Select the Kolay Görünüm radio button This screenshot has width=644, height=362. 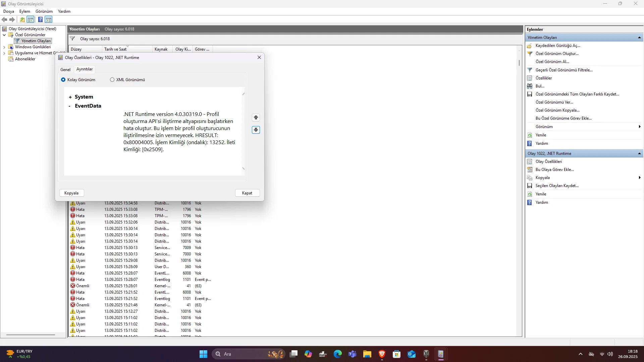point(63,80)
